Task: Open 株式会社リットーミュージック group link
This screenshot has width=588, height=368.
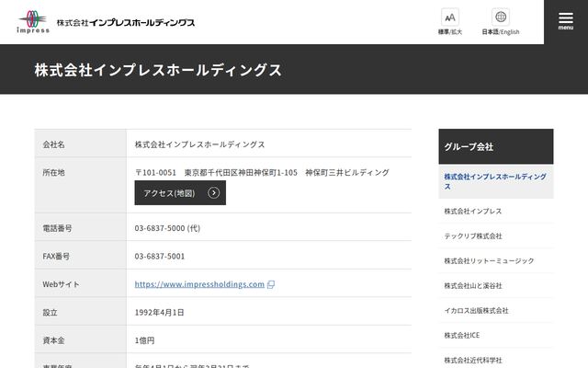Action: tap(489, 260)
